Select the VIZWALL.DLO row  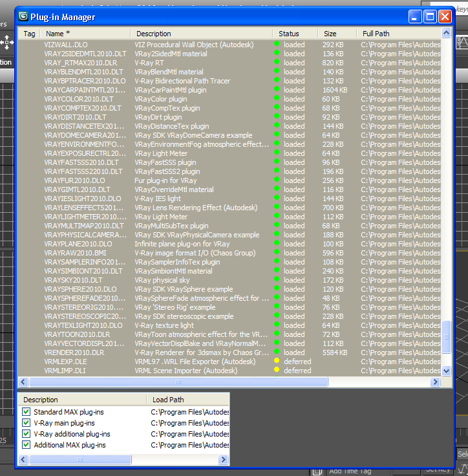[x=229, y=45]
